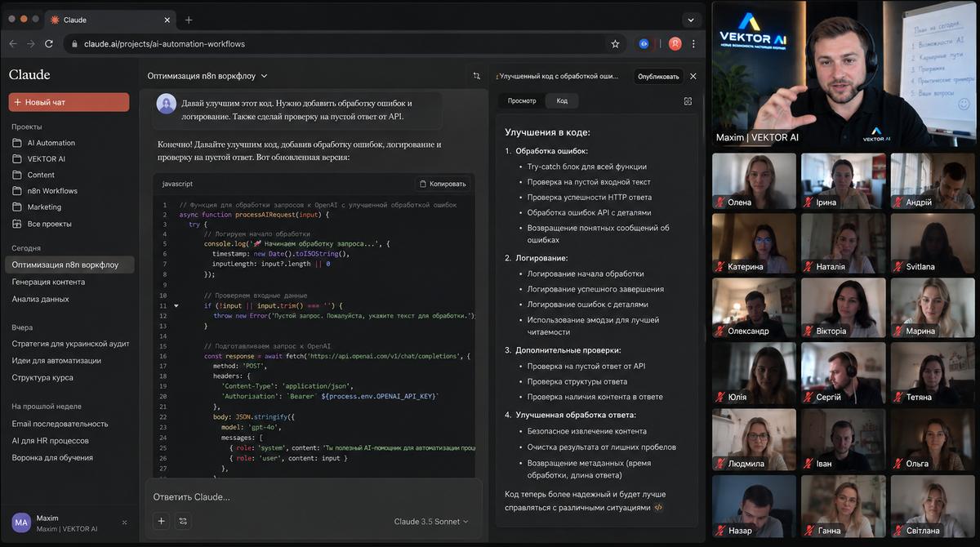Viewport: 980px width, 547px height.
Task: Open the tools settings icon in composer
Action: click(x=183, y=521)
